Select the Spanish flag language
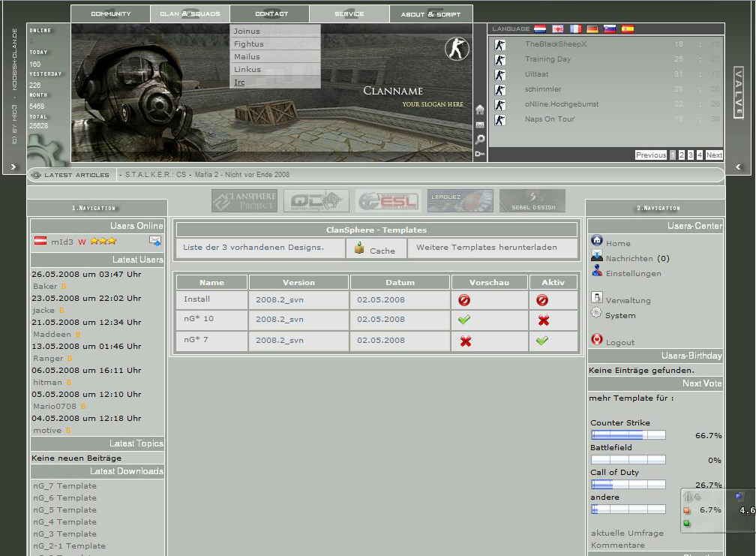 click(628, 29)
